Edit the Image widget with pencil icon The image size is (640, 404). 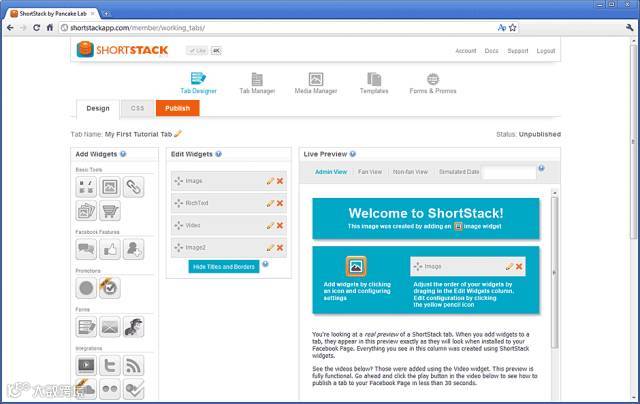point(270,181)
